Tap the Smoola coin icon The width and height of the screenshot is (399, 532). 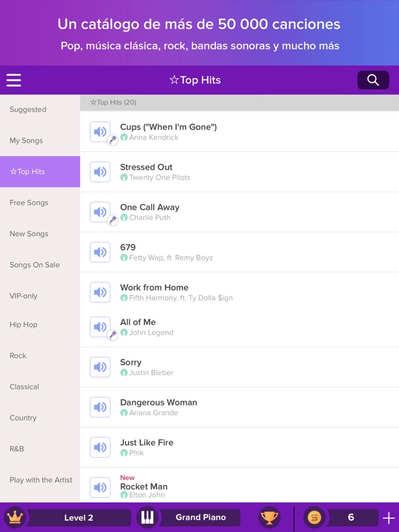click(314, 517)
